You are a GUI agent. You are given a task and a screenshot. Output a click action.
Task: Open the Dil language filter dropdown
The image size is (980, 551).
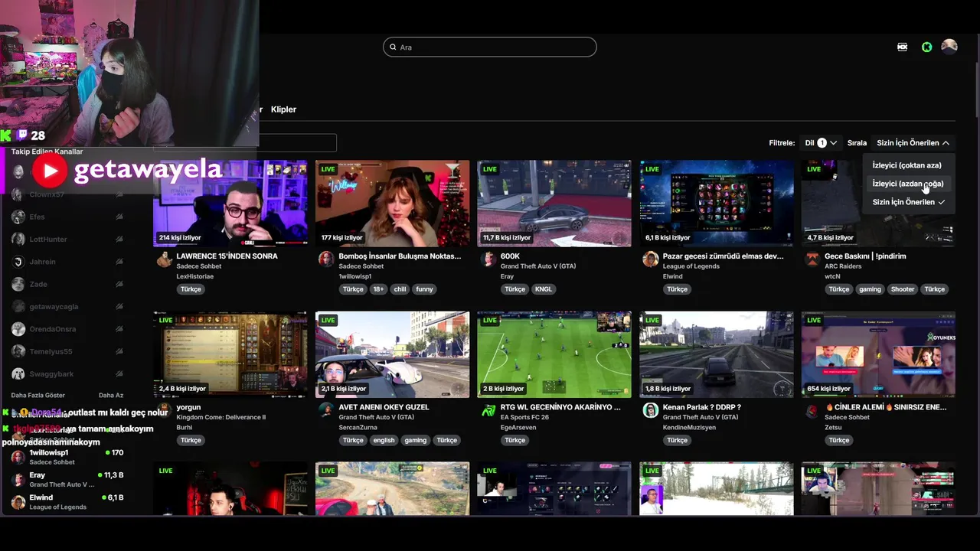point(820,143)
